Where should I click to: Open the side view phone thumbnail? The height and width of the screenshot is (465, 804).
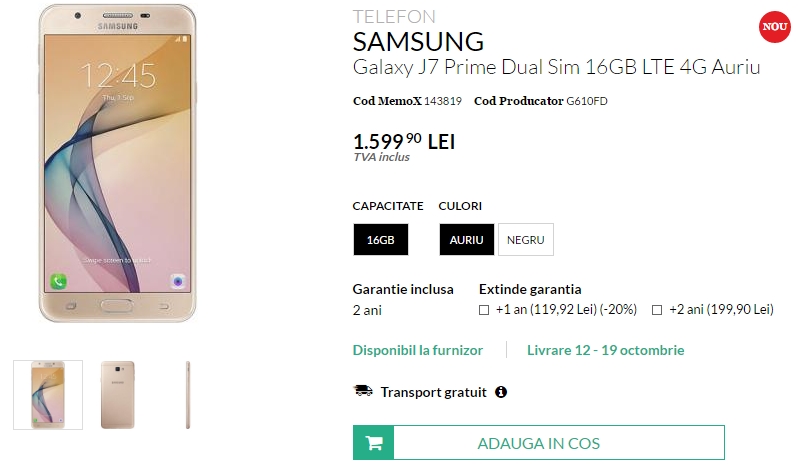[x=188, y=395]
